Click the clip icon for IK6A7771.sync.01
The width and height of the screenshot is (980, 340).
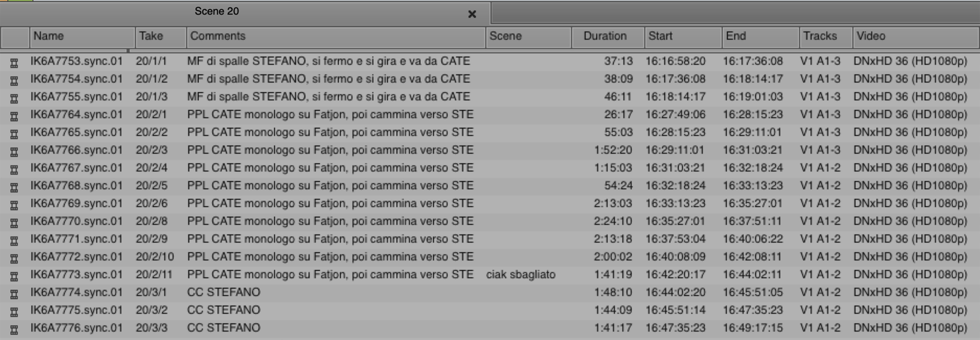tap(14, 240)
